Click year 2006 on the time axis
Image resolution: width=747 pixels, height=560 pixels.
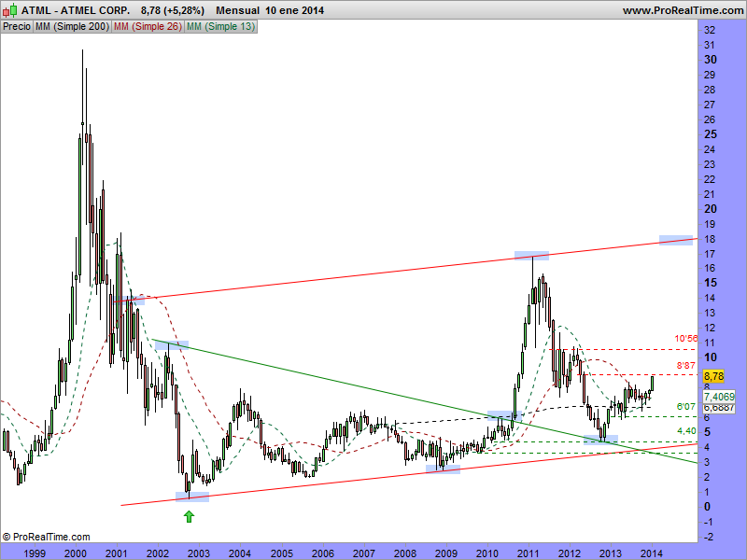322,553
